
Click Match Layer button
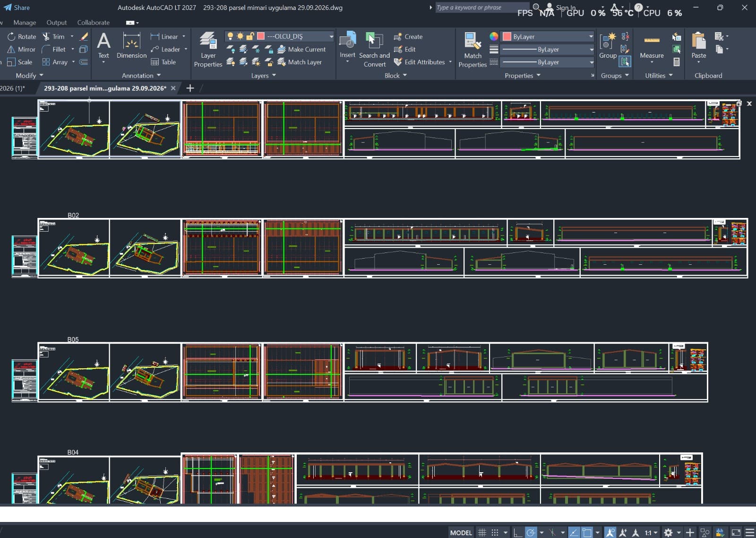(300, 62)
